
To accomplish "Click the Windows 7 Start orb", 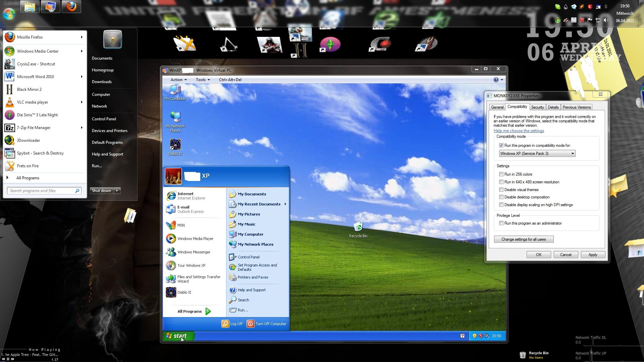I will [x=9, y=13].
